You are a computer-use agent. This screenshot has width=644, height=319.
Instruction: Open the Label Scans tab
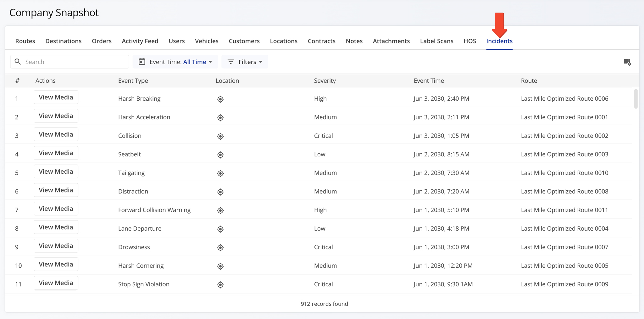coord(436,41)
